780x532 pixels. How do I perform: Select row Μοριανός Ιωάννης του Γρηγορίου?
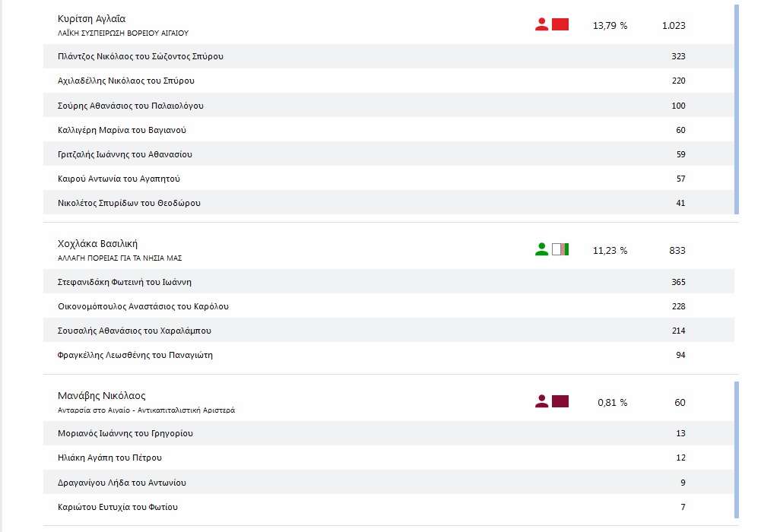tap(125, 433)
